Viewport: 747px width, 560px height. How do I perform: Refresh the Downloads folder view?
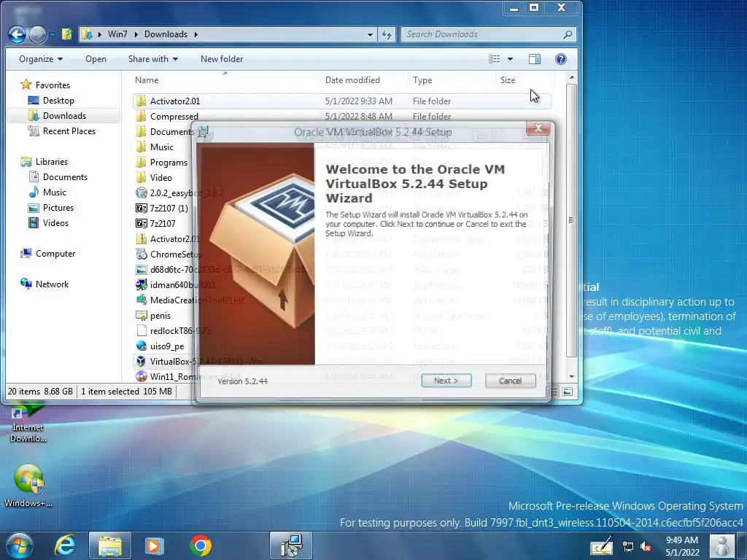pyautogui.click(x=387, y=34)
